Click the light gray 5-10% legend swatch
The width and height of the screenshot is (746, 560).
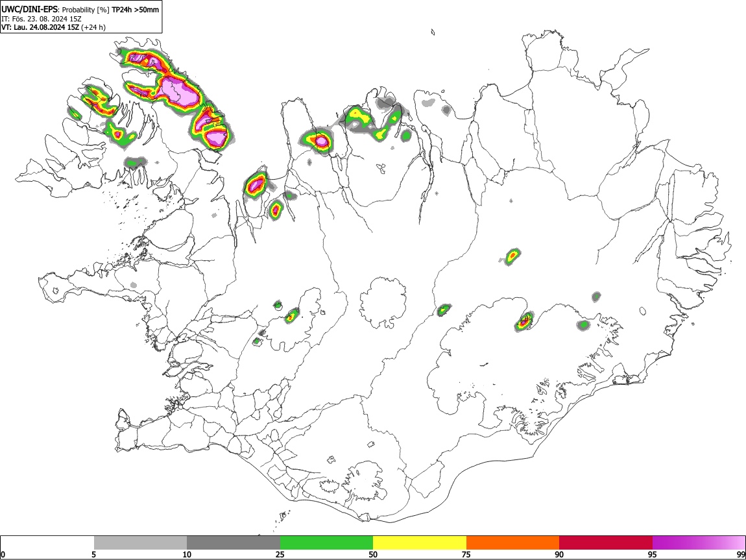(140, 543)
